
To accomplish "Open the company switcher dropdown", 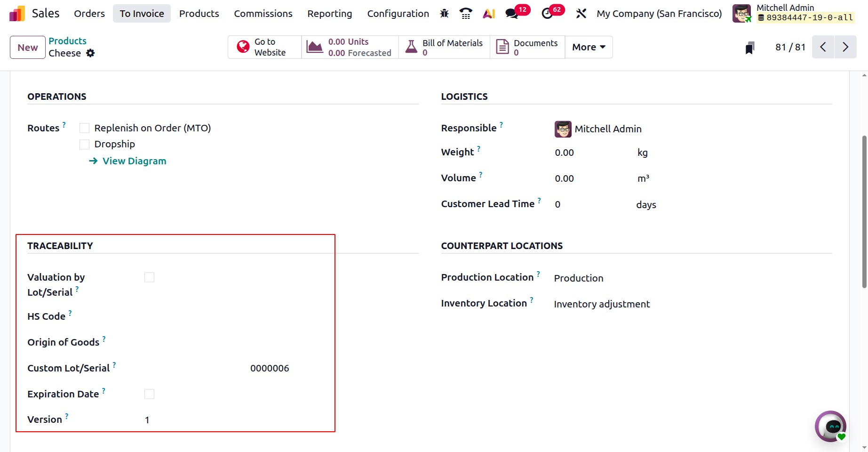I will coord(659,14).
